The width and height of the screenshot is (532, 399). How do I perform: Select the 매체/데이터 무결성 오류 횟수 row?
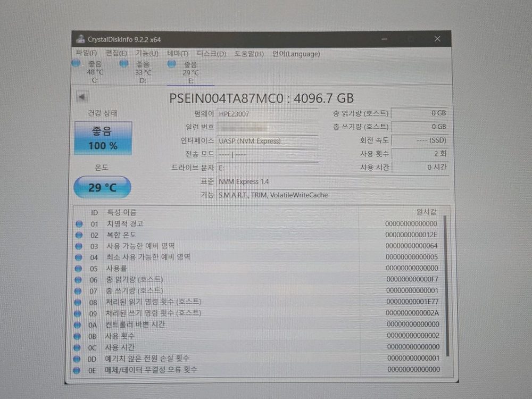(x=258, y=370)
